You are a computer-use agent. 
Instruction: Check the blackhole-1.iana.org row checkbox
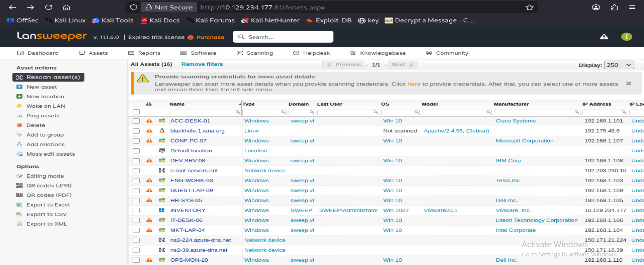pos(136,131)
